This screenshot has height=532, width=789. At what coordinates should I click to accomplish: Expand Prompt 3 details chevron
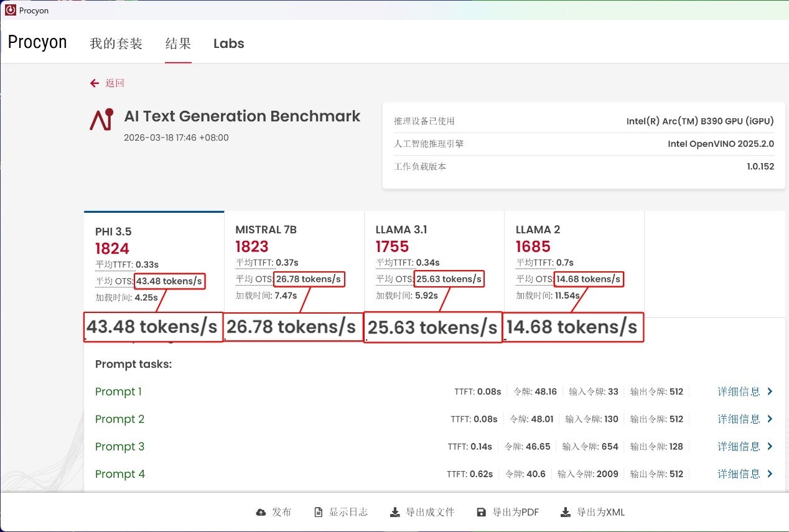(x=770, y=446)
